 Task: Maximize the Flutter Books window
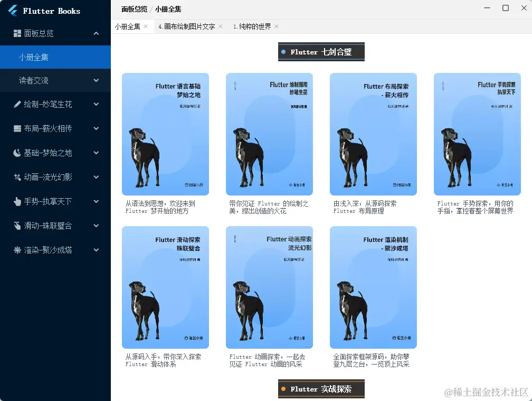[506, 8]
